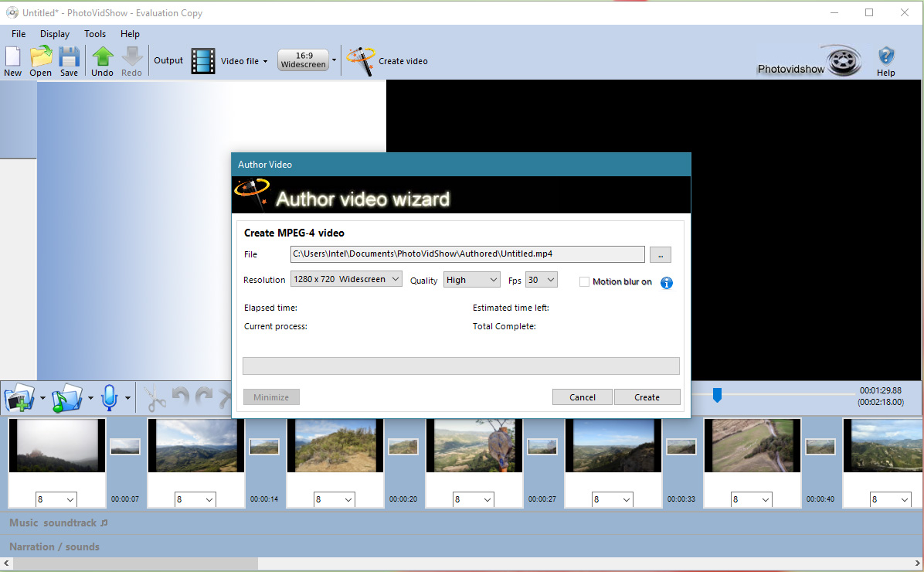Cancel the Author video wizard

coord(582,397)
